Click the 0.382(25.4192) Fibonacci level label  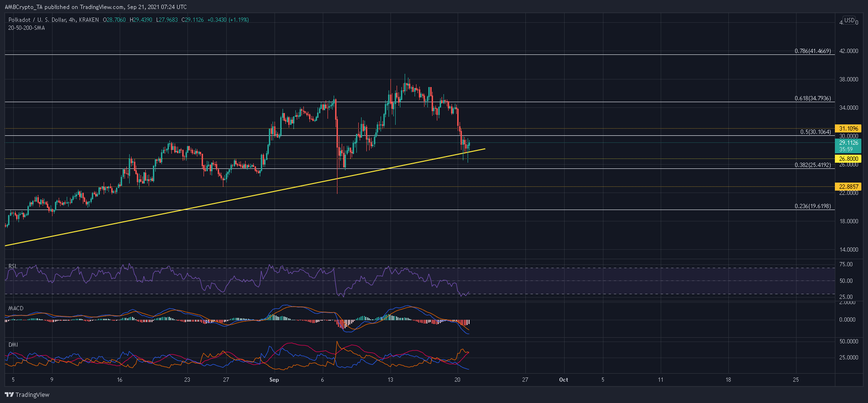[813, 165]
